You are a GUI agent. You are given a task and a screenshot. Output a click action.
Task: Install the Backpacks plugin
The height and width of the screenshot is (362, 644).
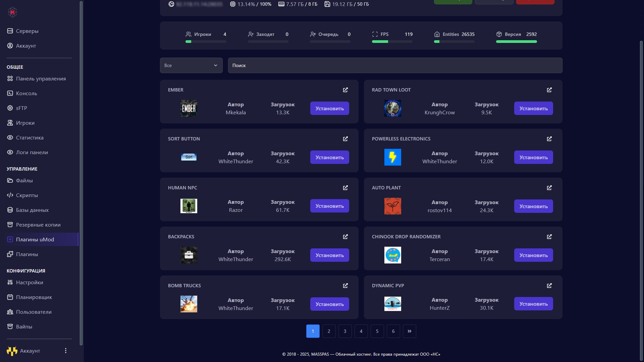(x=329, y=255)
